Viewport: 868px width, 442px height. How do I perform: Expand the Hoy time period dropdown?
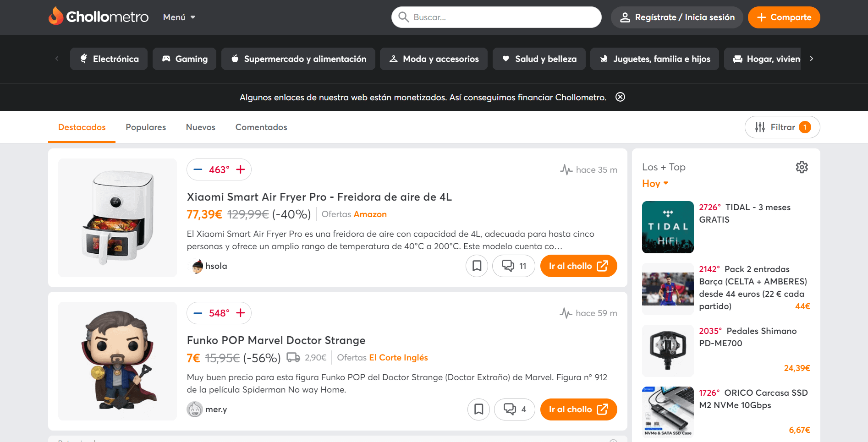[655, 184]
